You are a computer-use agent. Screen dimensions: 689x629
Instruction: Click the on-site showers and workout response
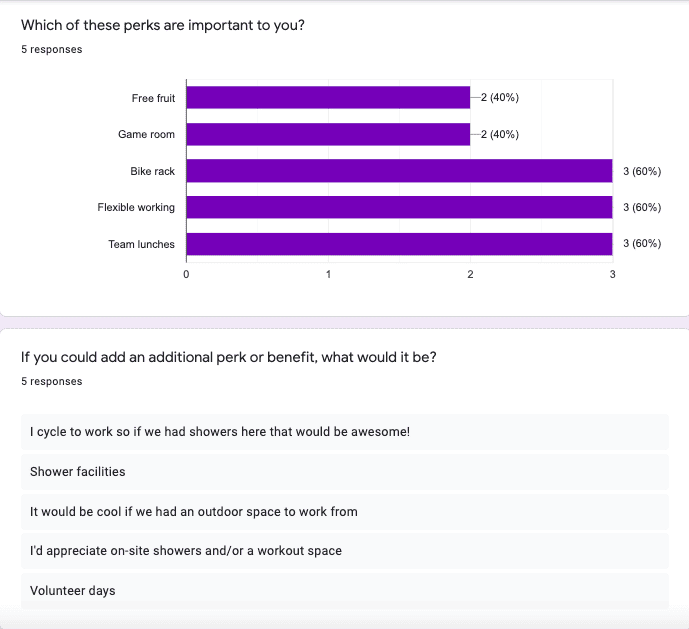click(344, 551)
